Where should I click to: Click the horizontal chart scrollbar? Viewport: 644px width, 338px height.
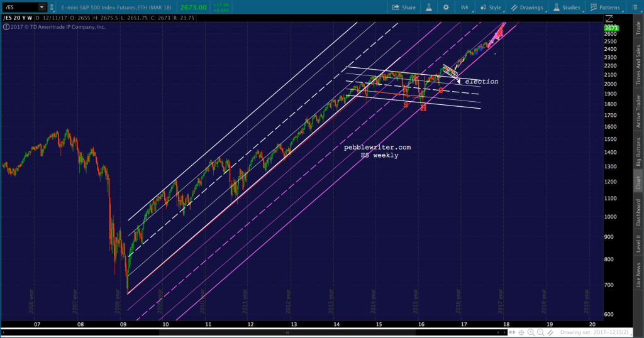[253, 332]
